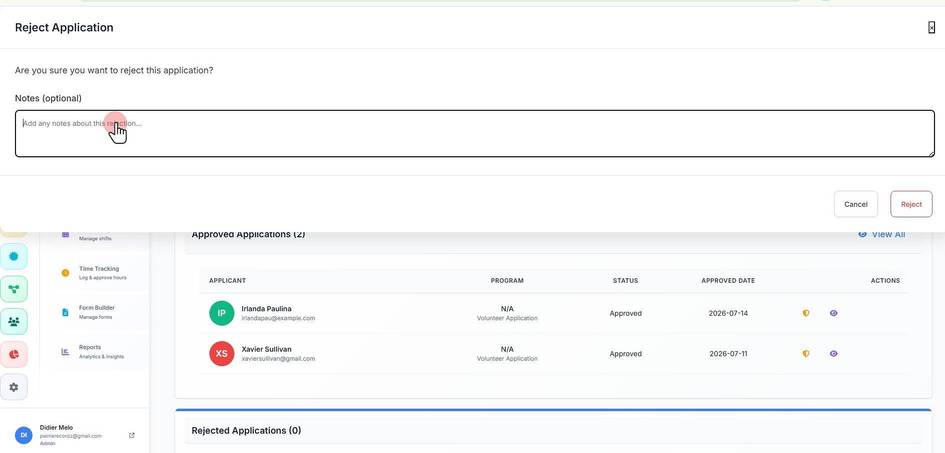Click the cyan circle sidebar icon
Viewport: 945px width, 453px height.
point(14,256)
